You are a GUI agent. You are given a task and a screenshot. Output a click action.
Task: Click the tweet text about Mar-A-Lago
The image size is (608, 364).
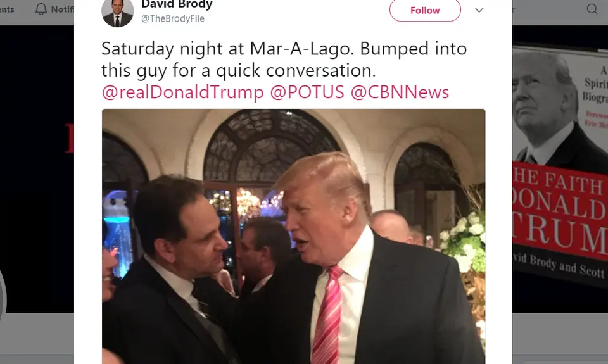point(284,60)
